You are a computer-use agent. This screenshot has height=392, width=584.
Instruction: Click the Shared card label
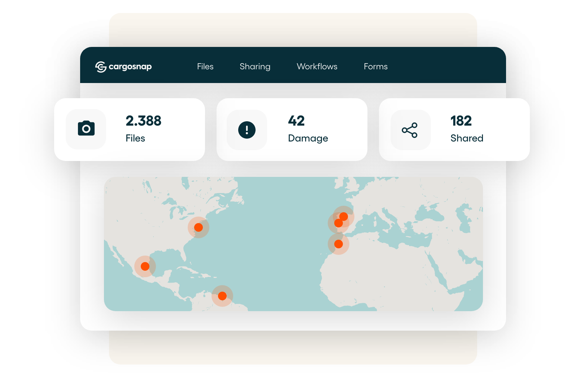tap(467, 138)
